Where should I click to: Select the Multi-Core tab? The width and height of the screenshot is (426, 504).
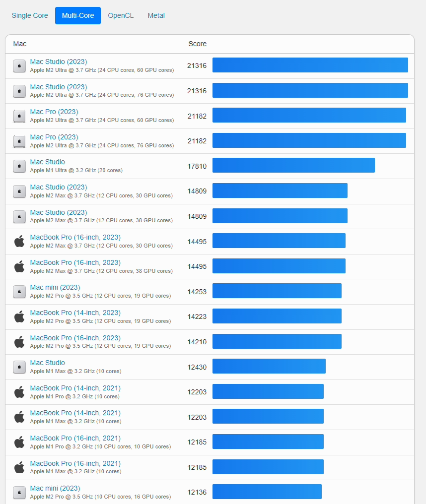(78, 15)
